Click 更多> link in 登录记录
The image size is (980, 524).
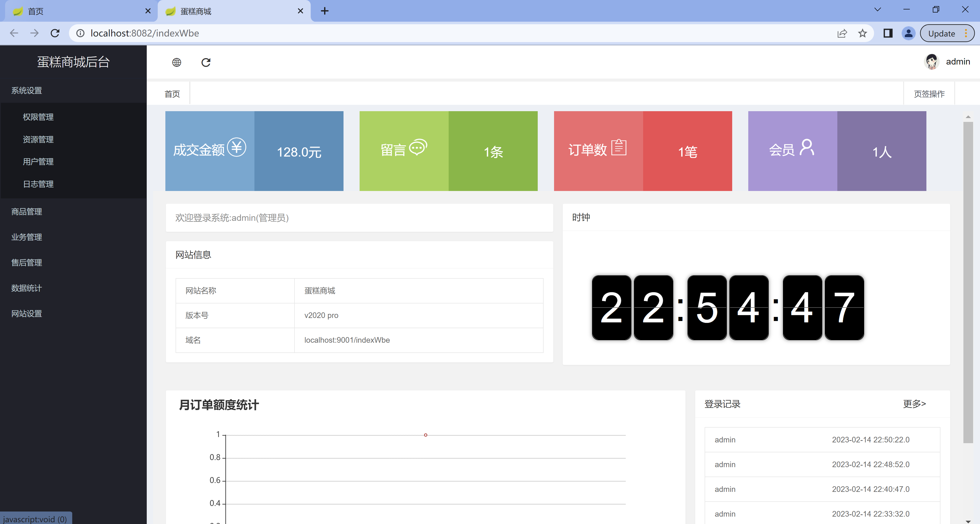915,404
